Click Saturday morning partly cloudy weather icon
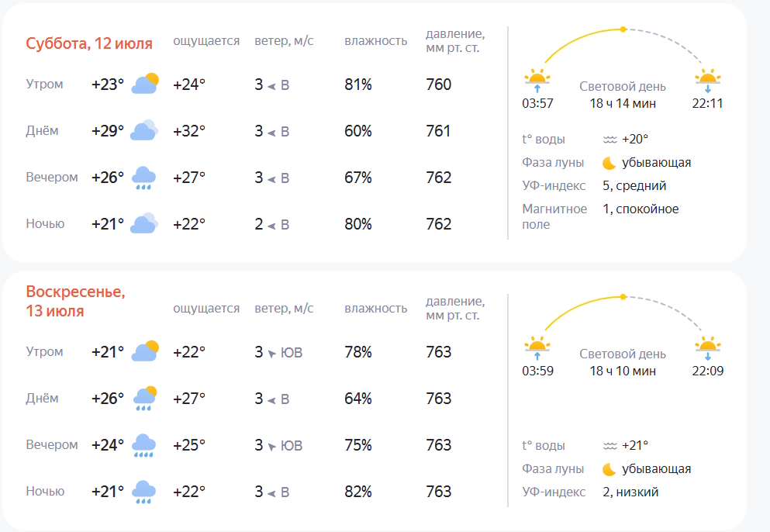The image size is (770, 532). pyautogui.click(x=145, y=84)
